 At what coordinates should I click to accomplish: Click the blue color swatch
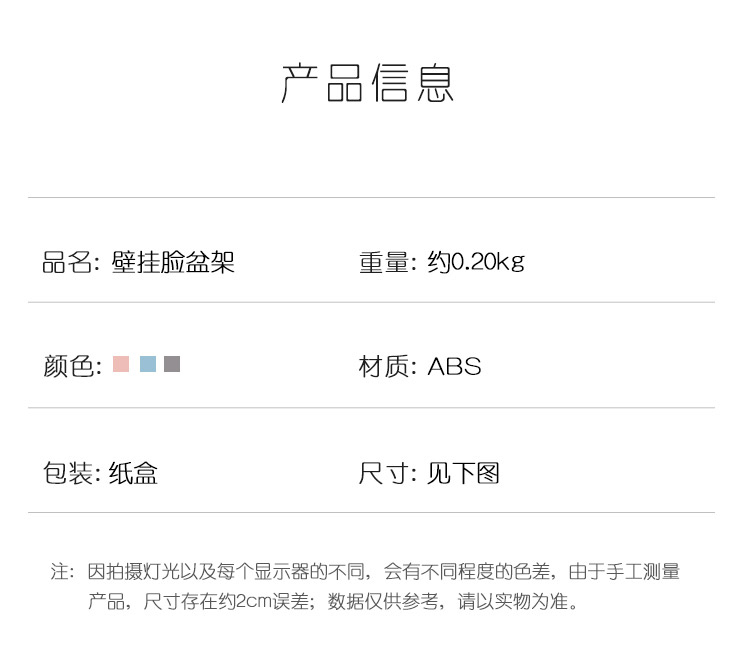coord(148,364)
